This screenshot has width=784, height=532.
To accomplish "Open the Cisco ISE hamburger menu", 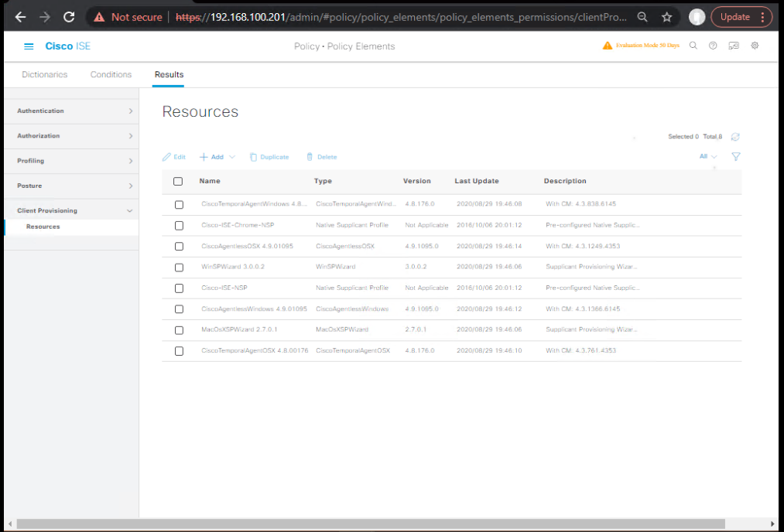I will coord(29,46).
